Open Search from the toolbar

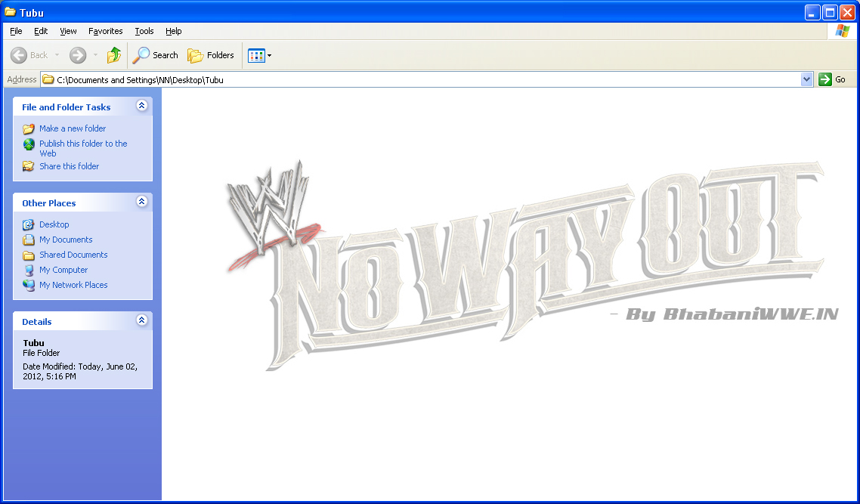click(x=155, y=55)
